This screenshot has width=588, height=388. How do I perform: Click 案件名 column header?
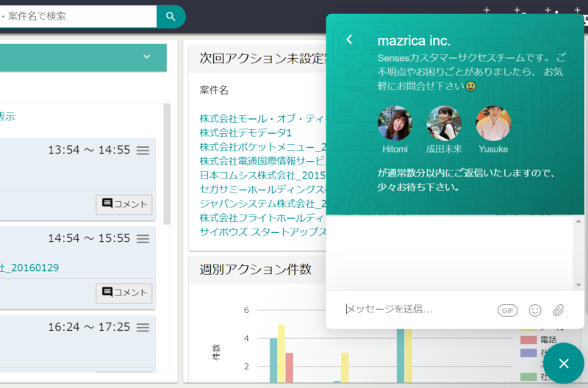pos(214,90)
